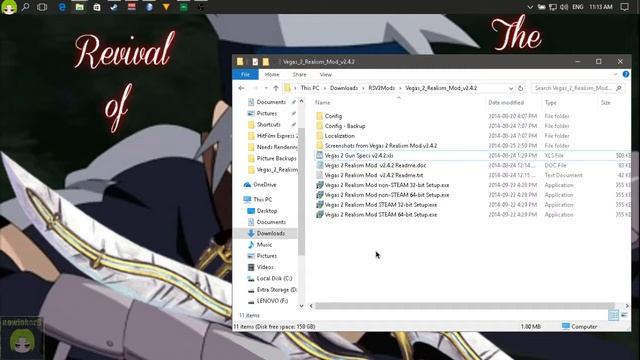The width and height of the screenshot is (640, 360).
Task: Select the STEAM 32-bit Setup.exe file
Action: (381, 204)
